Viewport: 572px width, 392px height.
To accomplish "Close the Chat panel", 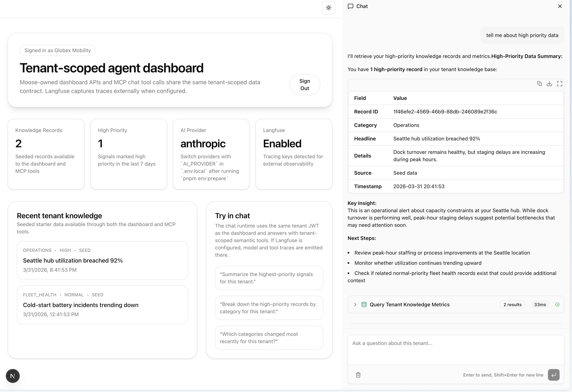I will click(x=560, y=6).
